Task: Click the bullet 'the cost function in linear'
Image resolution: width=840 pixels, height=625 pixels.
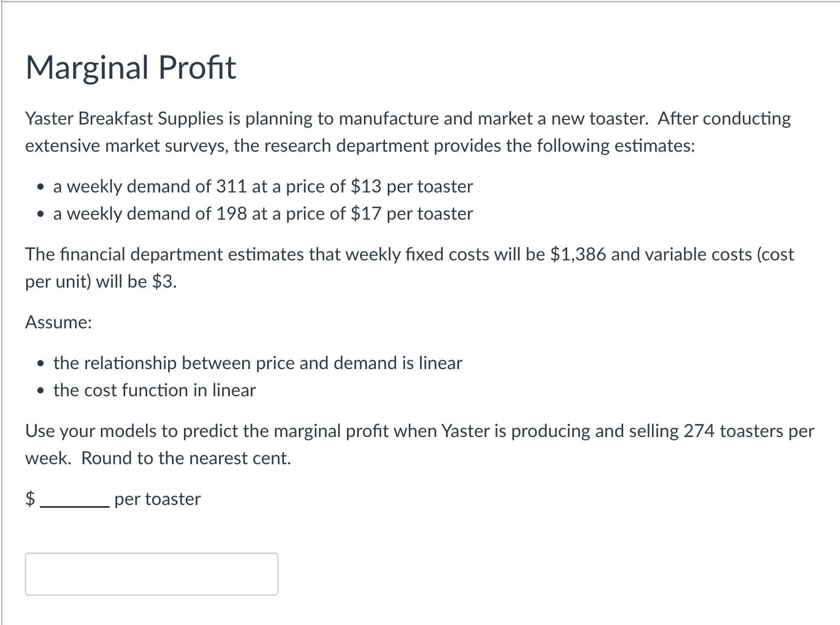Action: click(155, 390)
